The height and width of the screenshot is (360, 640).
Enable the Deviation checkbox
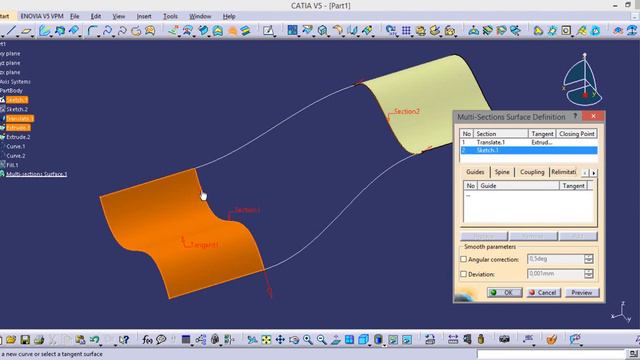pyautogui.click(x=463, y=274)
